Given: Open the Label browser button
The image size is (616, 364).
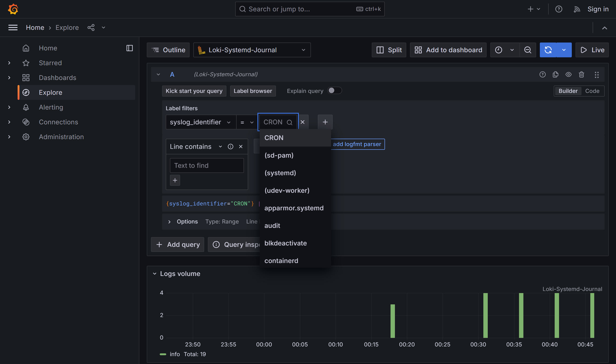Looking at the screenshot, I should (x=253, y=91).
